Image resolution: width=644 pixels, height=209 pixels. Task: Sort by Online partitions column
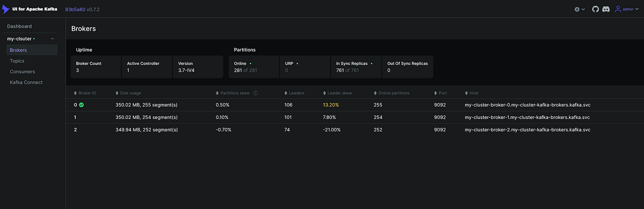[393, 93]
